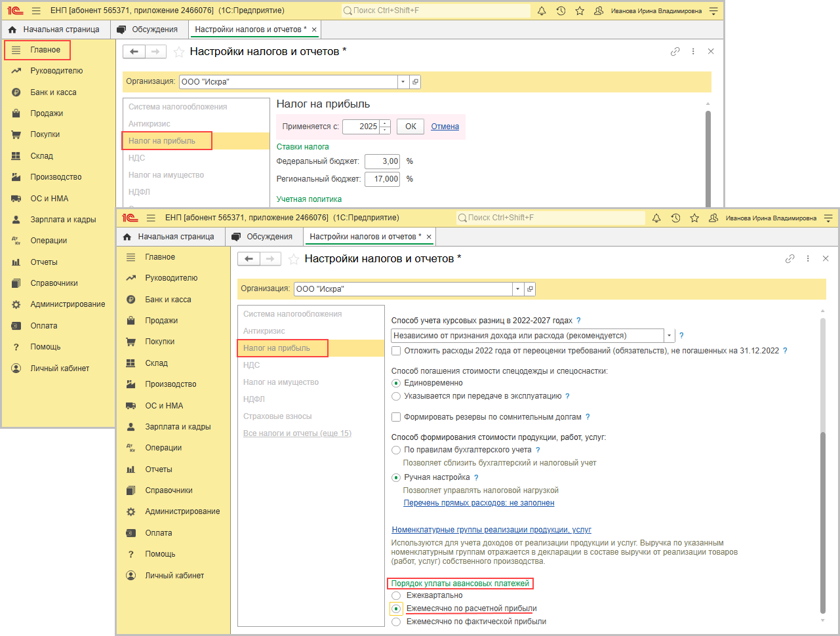Check 'Отложить расходы 2022 года' checkbox
Screen dimensions: 840x636
pos(396,351)
